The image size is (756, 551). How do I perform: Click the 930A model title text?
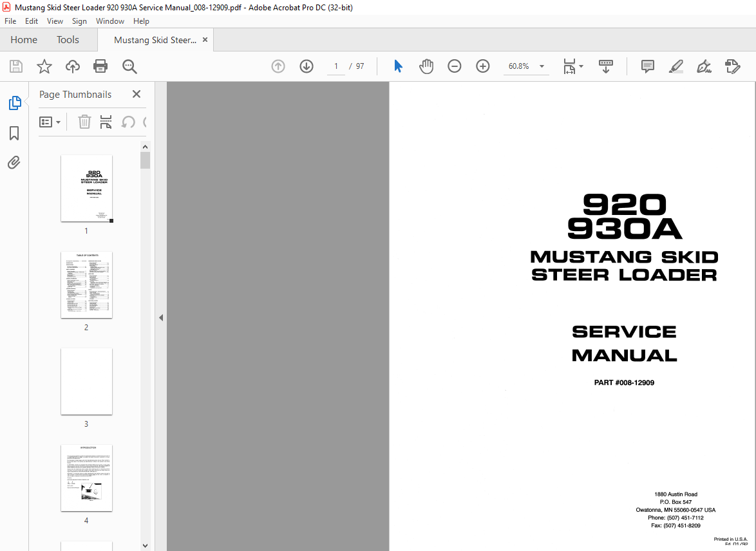(625, 229)
